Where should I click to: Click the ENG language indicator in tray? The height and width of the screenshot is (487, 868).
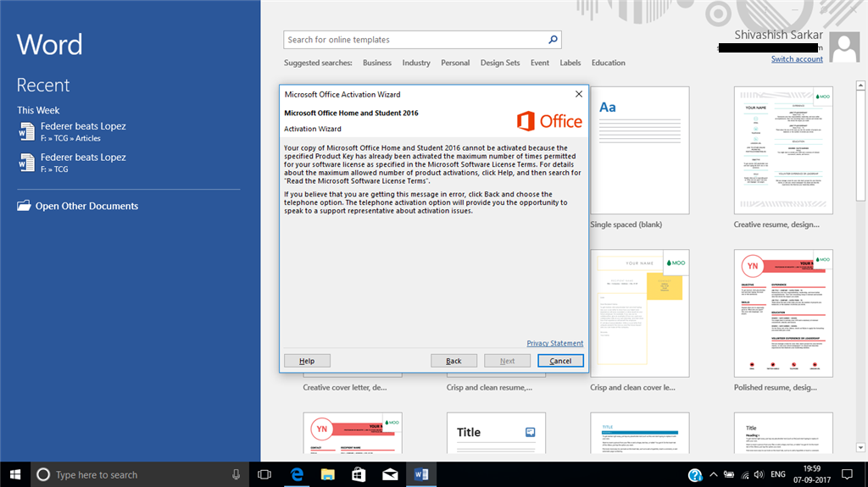click(778, 474)
